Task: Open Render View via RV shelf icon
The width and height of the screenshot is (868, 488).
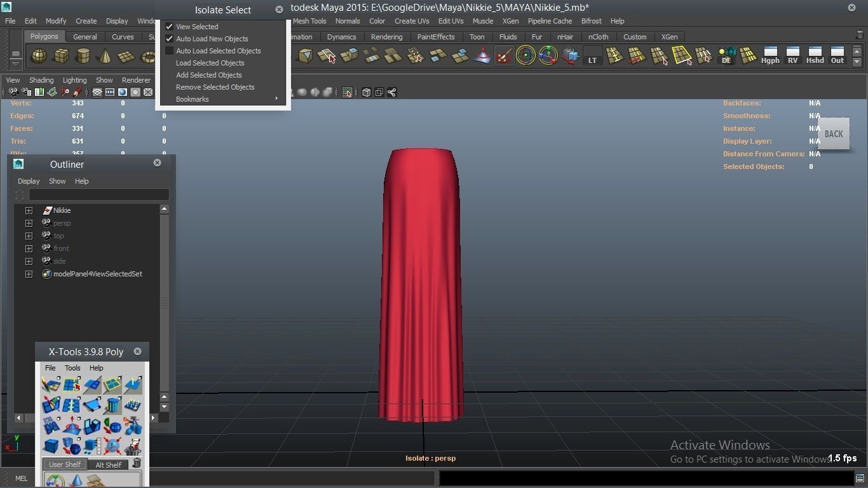Action: 792,55
